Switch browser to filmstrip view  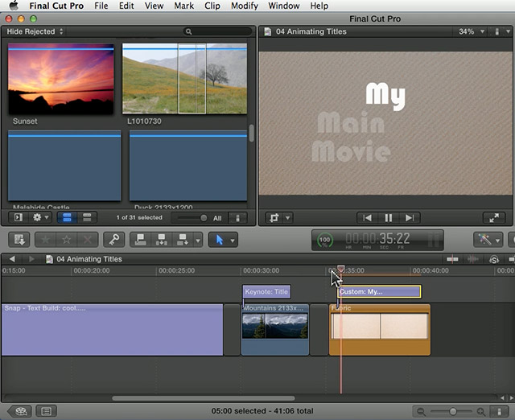67,217
